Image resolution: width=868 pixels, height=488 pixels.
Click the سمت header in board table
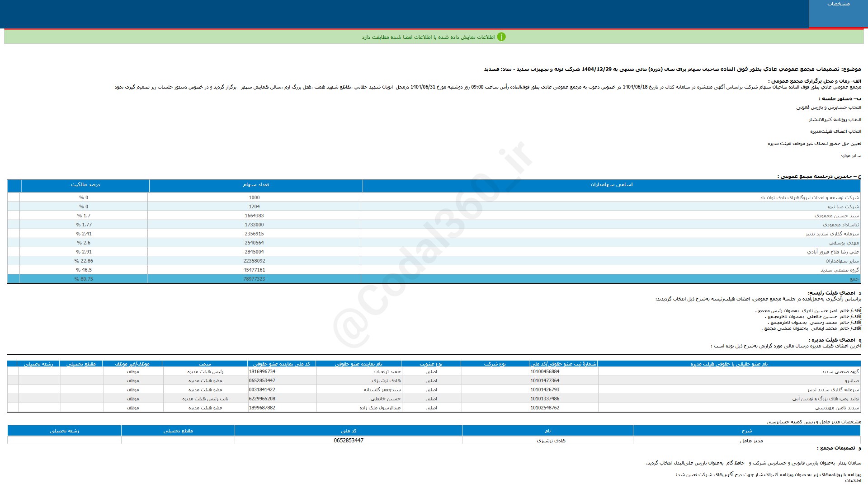pos(205,364)
